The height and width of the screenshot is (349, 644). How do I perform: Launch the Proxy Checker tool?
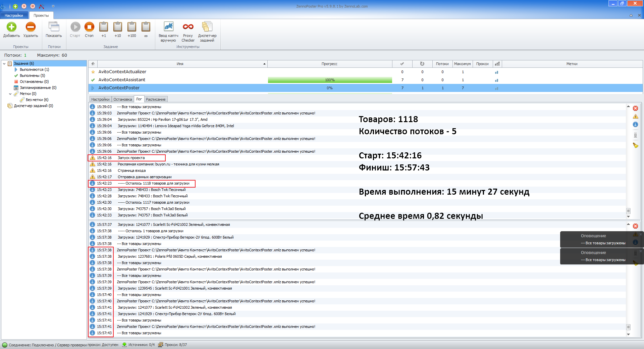tap(188, 32)
